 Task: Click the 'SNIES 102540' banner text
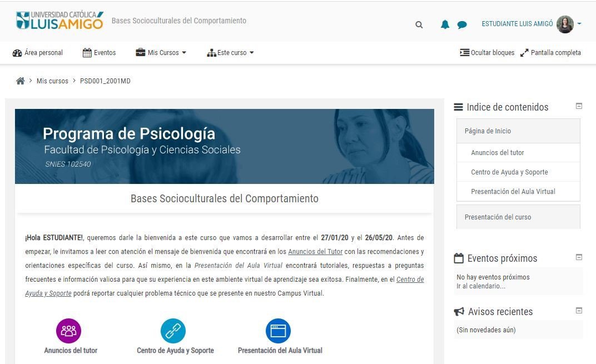[68, 164]
